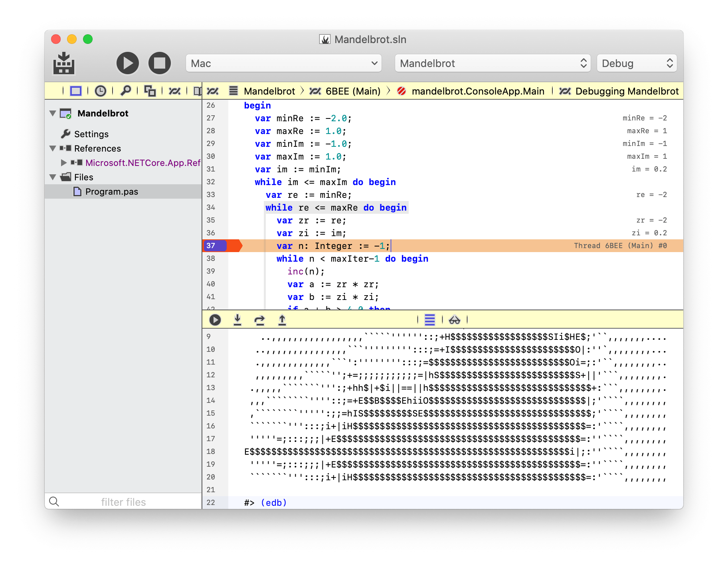Stop debugging with the Stop button
Viewport: 728px width, 568px height.
pos(160,63)
